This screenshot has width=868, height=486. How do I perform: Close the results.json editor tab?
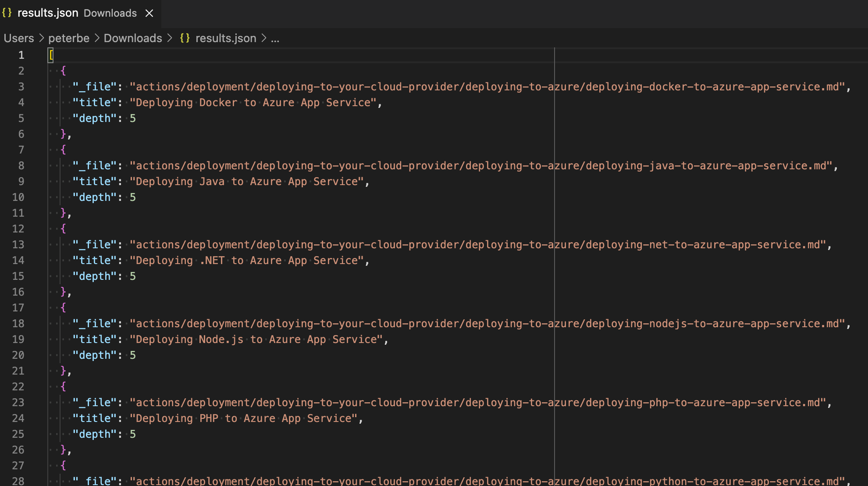149,13
